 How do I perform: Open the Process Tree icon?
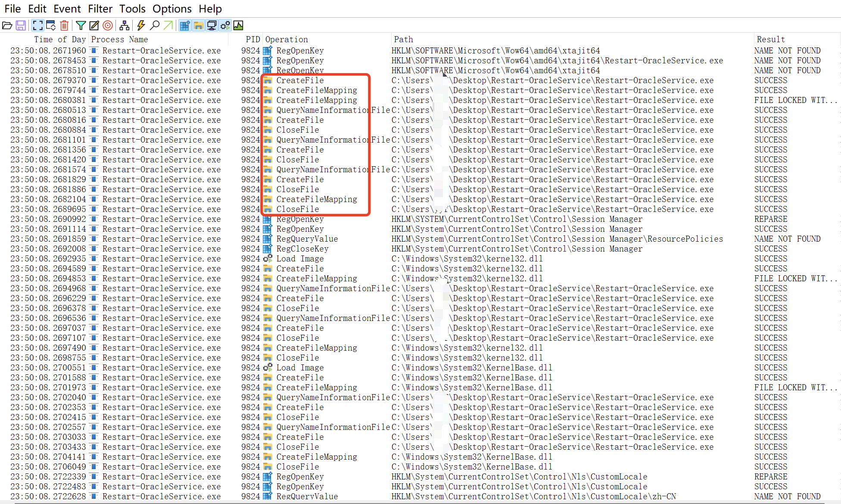[125, 26]
